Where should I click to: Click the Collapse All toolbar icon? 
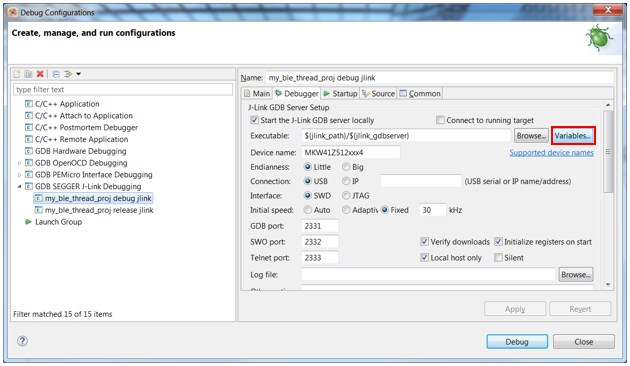tap(56, 74)
